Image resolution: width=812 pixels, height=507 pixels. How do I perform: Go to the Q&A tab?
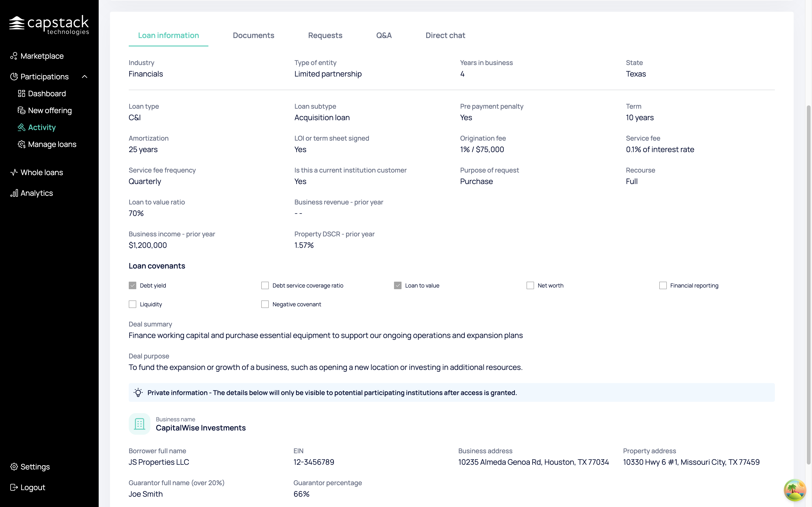[x=384, y=35]
